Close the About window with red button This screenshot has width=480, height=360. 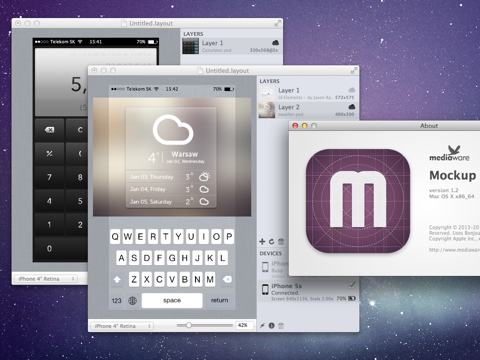coord(295,126)
